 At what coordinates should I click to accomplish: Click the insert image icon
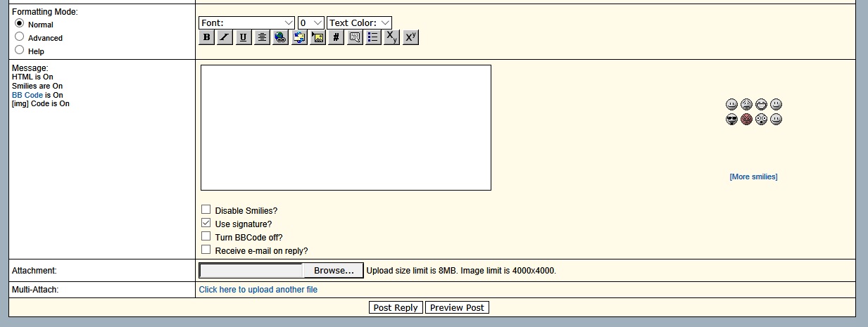[x=317, y=38]
